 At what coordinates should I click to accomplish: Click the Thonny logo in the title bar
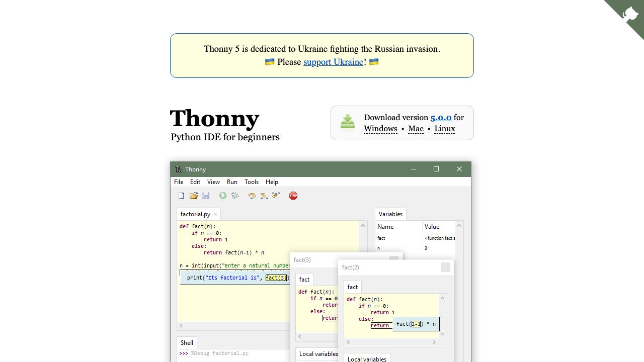coord(178,169)
